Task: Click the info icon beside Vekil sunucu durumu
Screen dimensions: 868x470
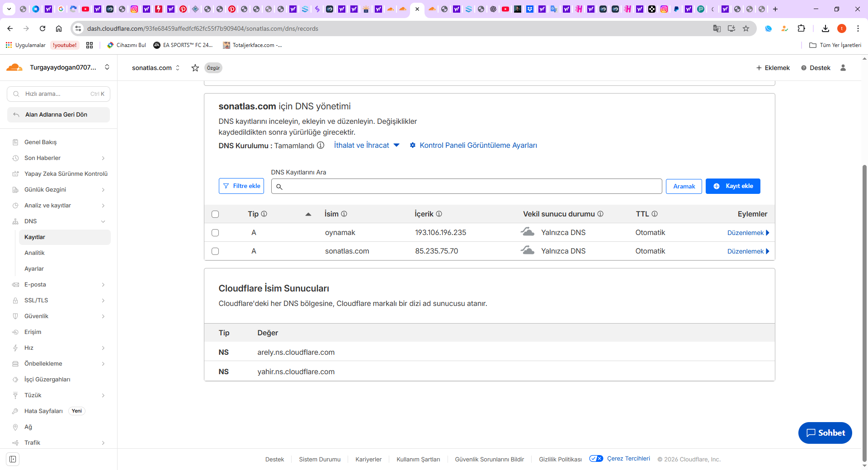Action: coord(600,214)
